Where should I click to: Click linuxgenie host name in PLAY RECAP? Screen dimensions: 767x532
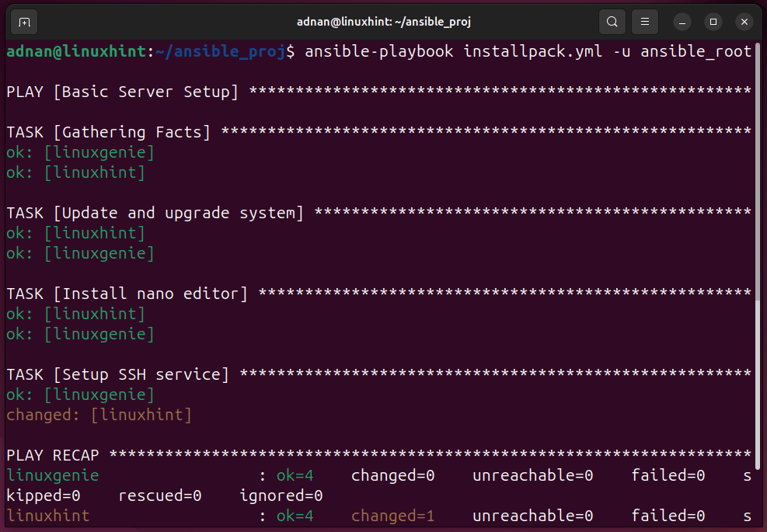tap(53, 475)
